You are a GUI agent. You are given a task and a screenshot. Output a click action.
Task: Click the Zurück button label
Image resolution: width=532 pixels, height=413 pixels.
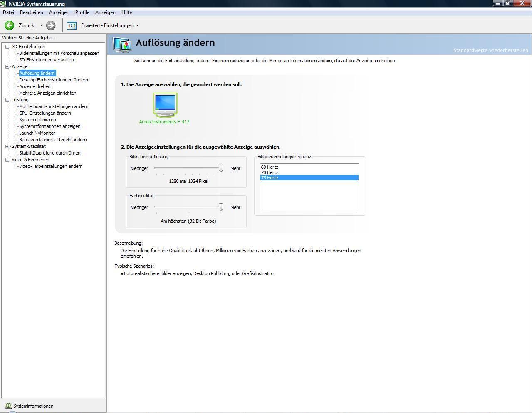pyautogui.click(x=26, y=25)
